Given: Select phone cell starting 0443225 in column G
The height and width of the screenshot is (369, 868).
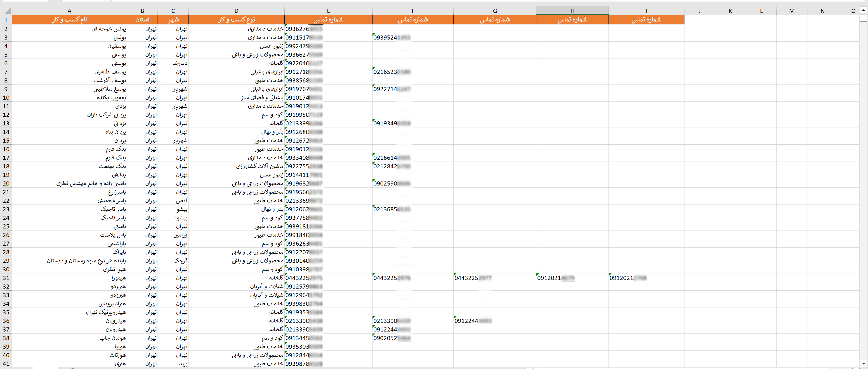Looking at the screenshot, I should click(495, 278).
